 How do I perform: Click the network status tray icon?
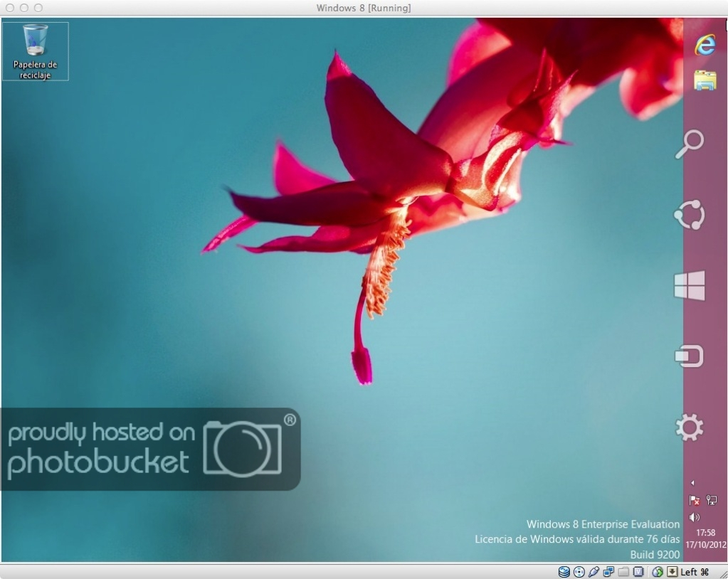coord(712,500)
